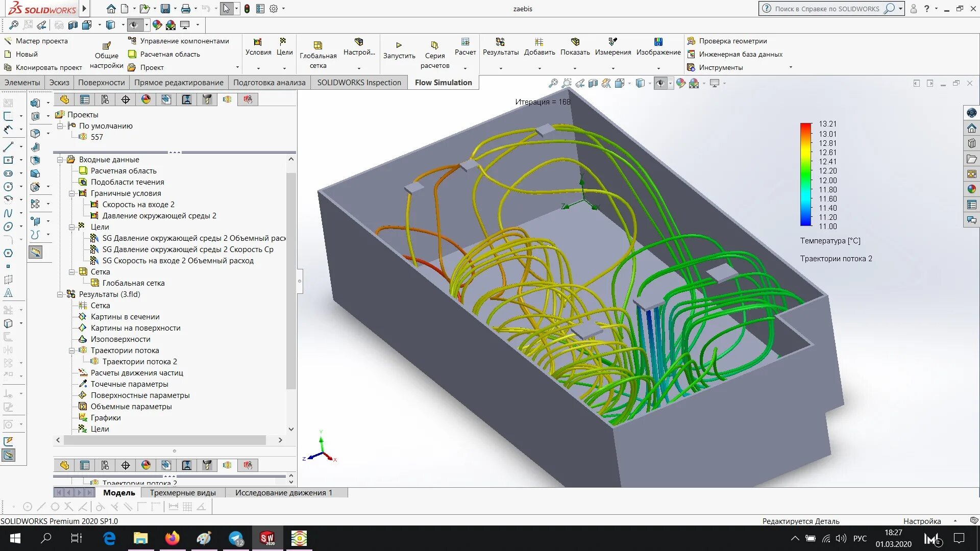Open the SOLIDWORKS Inspection tab
Image resolution: width=980 pixels, height=551 pixels.
tap(359, 83)
